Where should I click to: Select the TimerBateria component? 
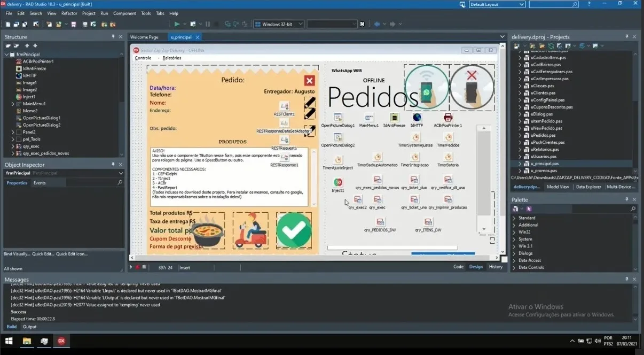pyautogui.click(x=448, y=157)
